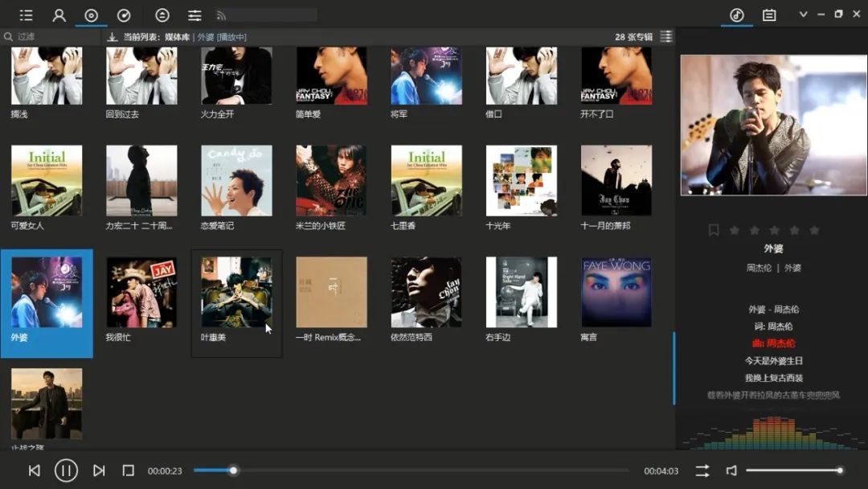
Task: Pause the current track
Action: click(x=66, y=471)
